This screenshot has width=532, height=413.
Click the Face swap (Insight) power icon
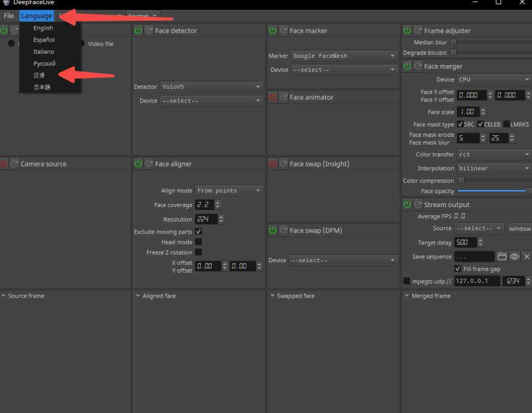pos(273,164)
